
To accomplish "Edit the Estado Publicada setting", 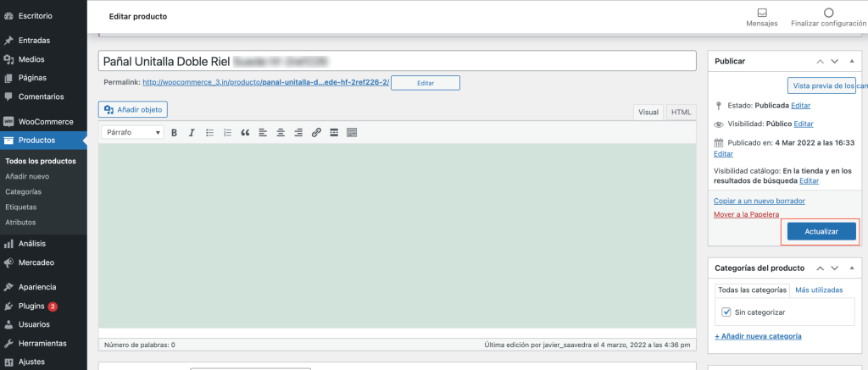I will pyautogui.click(x=800, y=105).
